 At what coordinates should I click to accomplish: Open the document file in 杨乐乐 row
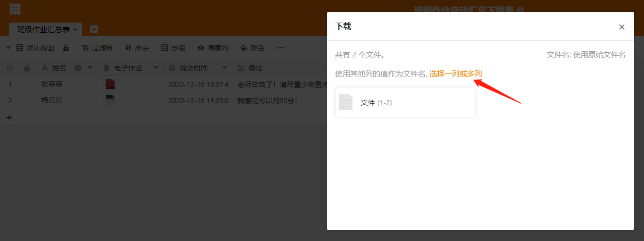pyautogui.click(x=110, y=100)
